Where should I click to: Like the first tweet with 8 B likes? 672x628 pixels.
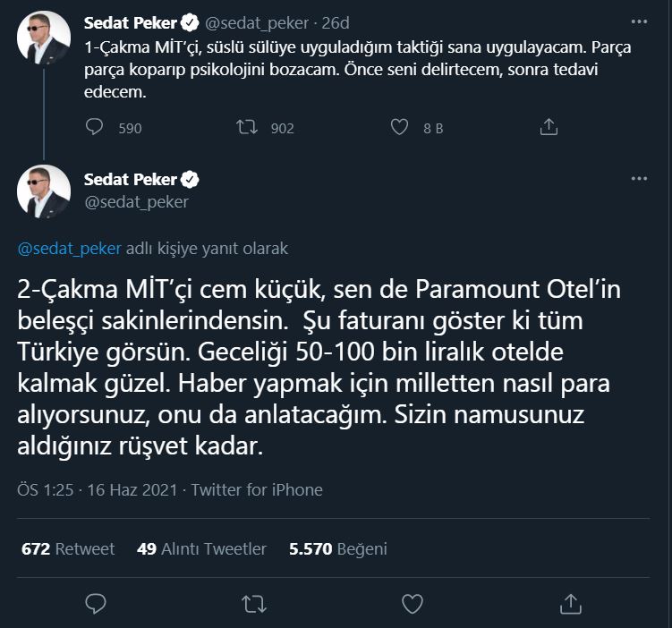(x=399, y=128)
